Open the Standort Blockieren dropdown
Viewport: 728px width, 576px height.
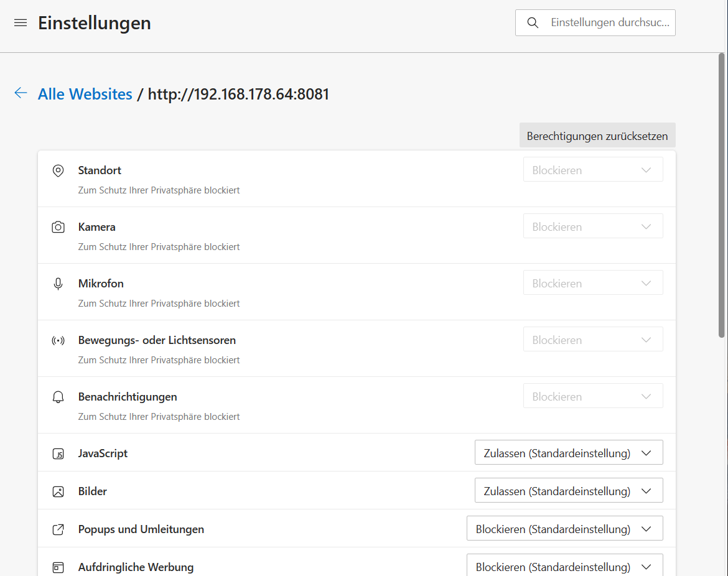point(593,169)
